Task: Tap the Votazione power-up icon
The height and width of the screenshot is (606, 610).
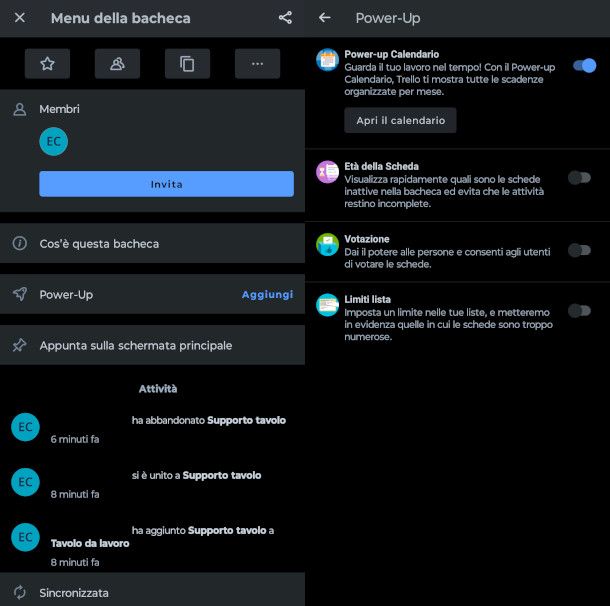Action: [x=328, y=245]
